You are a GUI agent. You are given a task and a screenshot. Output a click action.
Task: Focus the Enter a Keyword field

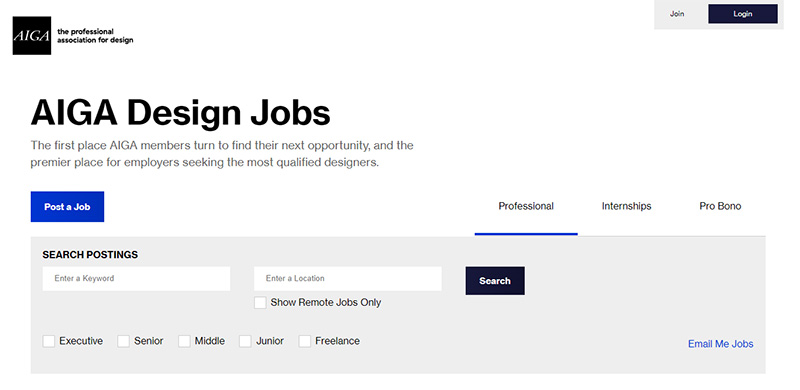(136, 279)
